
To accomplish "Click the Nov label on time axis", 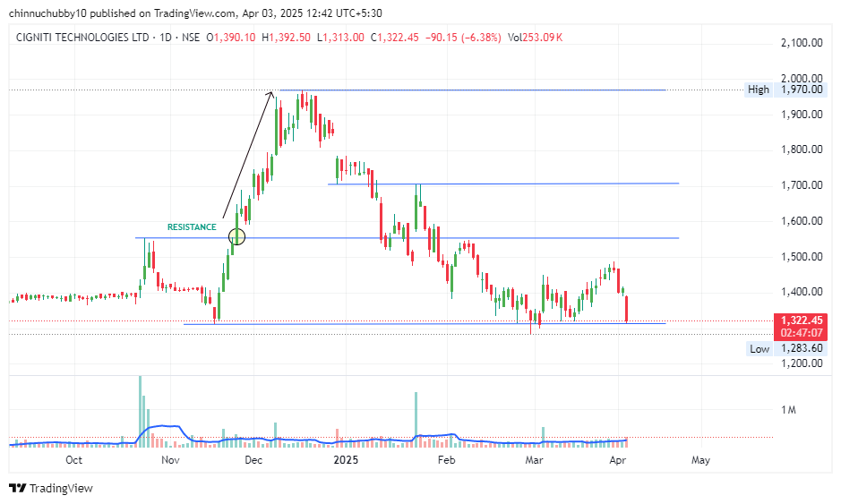I will click(x=170, y=460).
